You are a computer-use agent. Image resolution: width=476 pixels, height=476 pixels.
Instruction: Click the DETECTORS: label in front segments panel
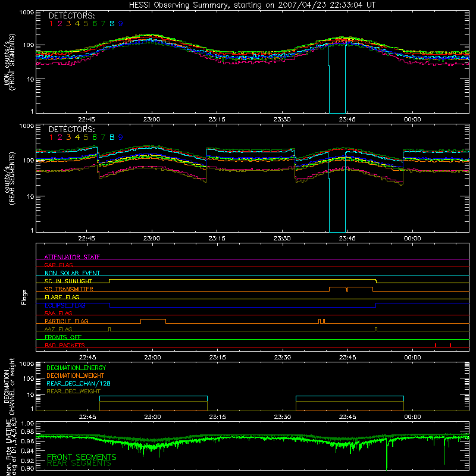coord(72,16)
